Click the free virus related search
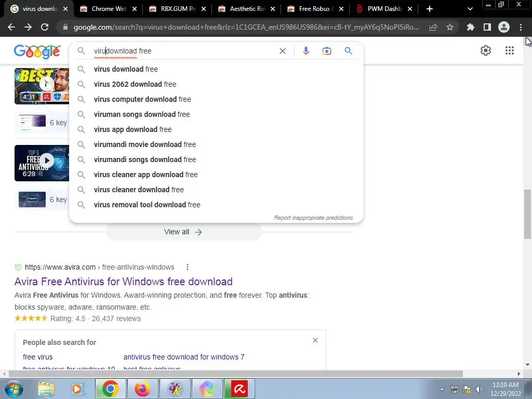The height and width of the screenshot is (399, 532). pos(37,357)
